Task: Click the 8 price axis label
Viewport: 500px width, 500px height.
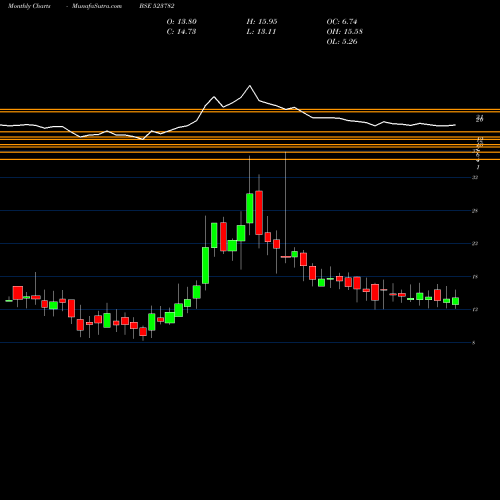Action: click(474, 343)
